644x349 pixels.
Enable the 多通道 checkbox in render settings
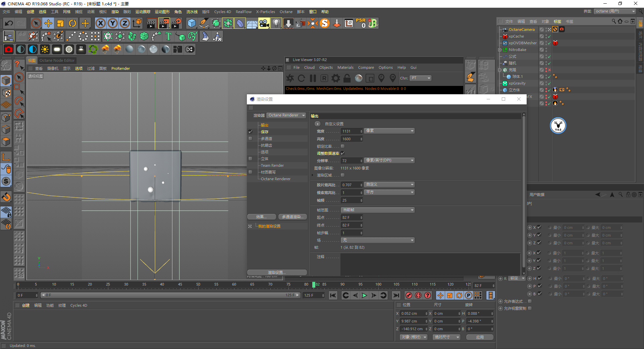click(250, 138)
